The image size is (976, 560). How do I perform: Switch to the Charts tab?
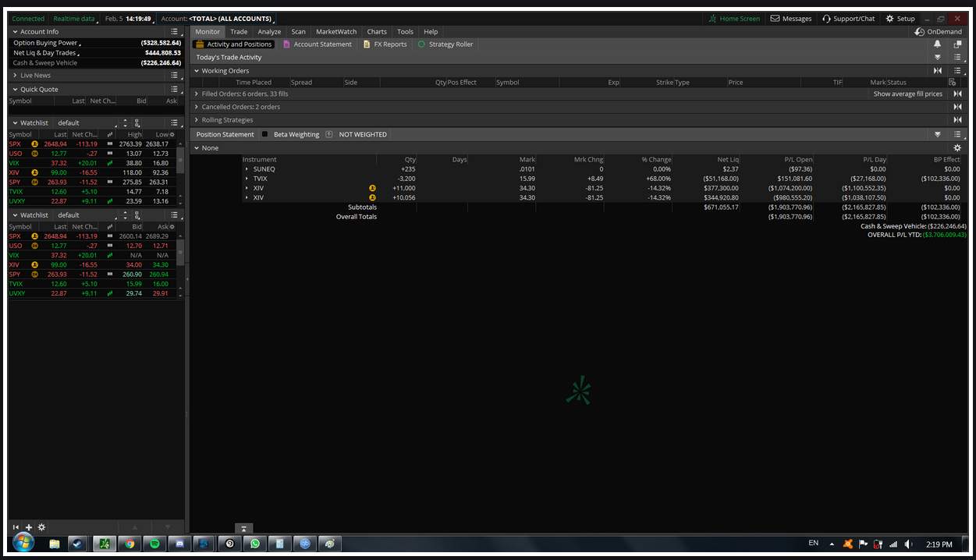377,32
